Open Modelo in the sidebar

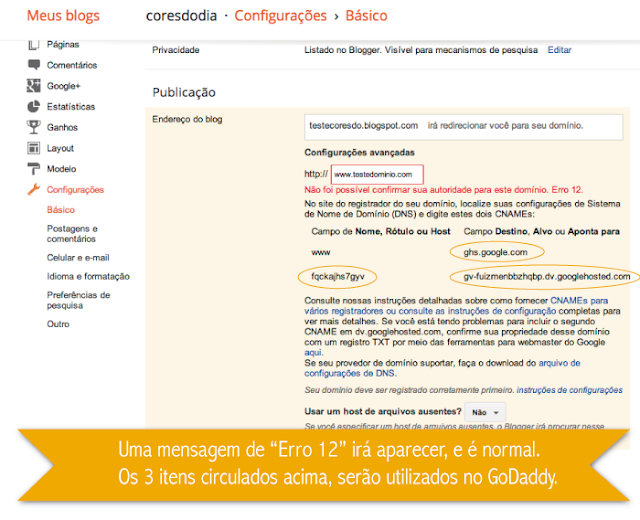pos(61,169)
